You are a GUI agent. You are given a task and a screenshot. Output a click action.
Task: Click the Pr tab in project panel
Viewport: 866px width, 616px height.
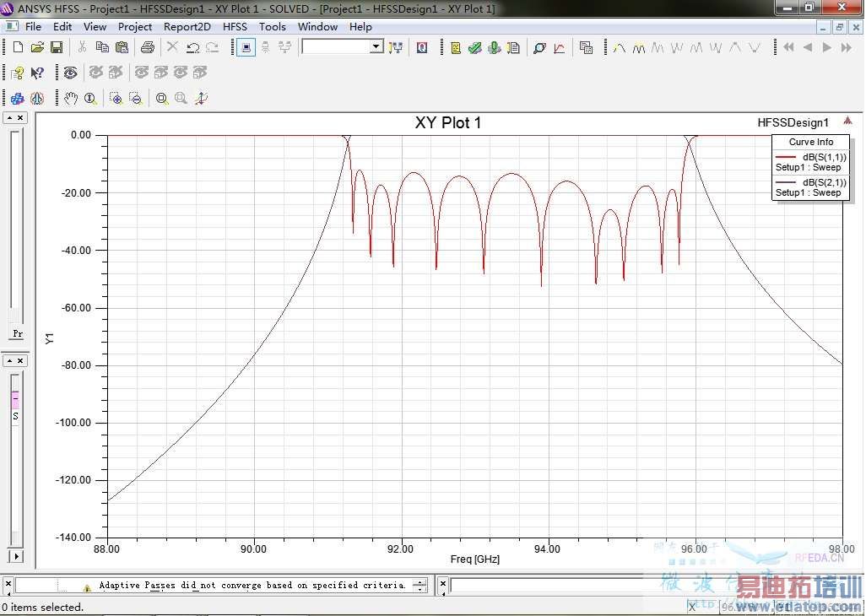[x=18, y=333]
